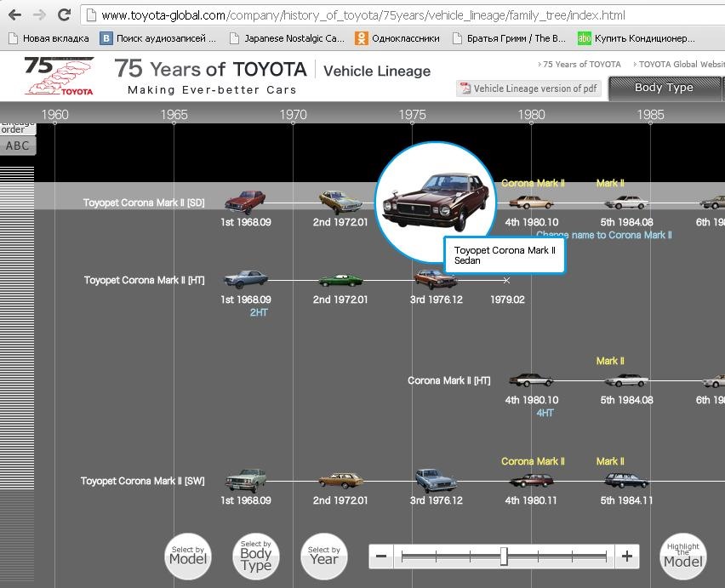The width and height of the screenshot is (725, 588).
Task: Select 1st 1968.09 station wagon car
Action: (246, 480)
